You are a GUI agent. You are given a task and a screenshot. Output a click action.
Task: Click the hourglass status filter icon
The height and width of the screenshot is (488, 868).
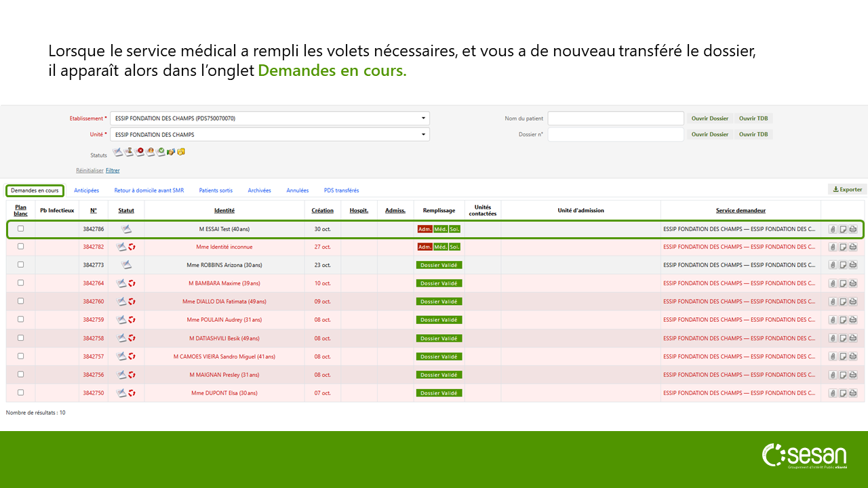pyautogui.click(x=128, y=152)
